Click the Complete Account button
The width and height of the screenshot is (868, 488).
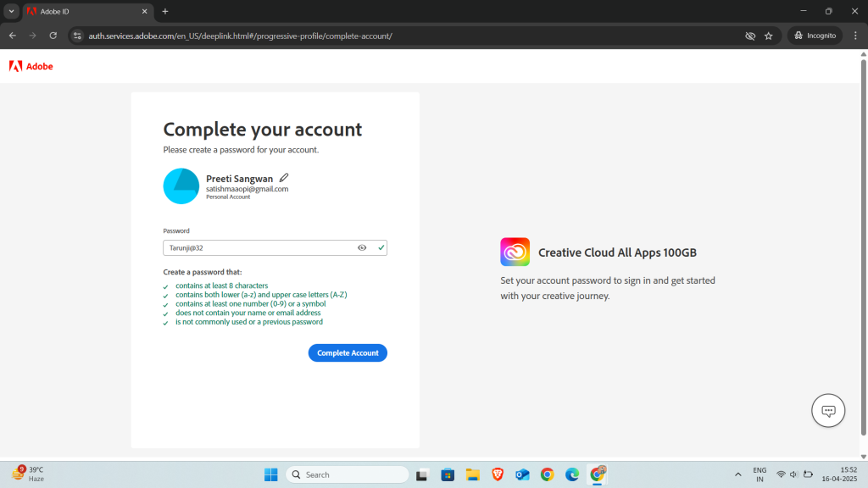click(x=348, y=353)
